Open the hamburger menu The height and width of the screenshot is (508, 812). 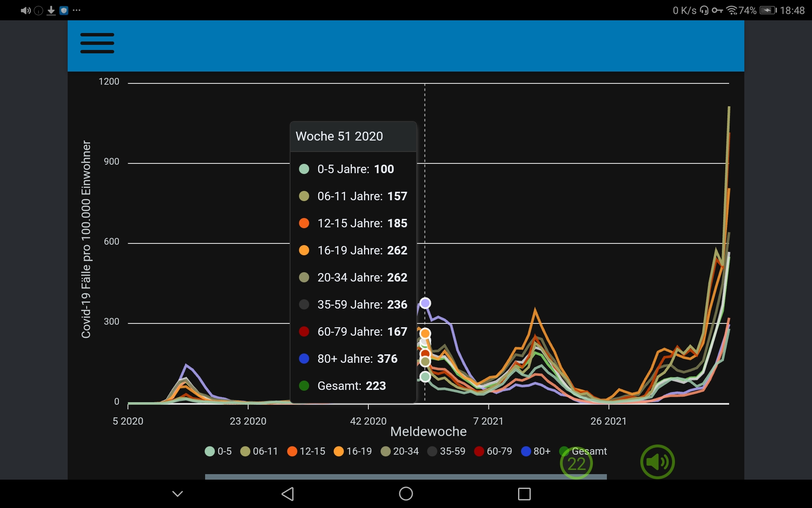click(x=97, y=43)
